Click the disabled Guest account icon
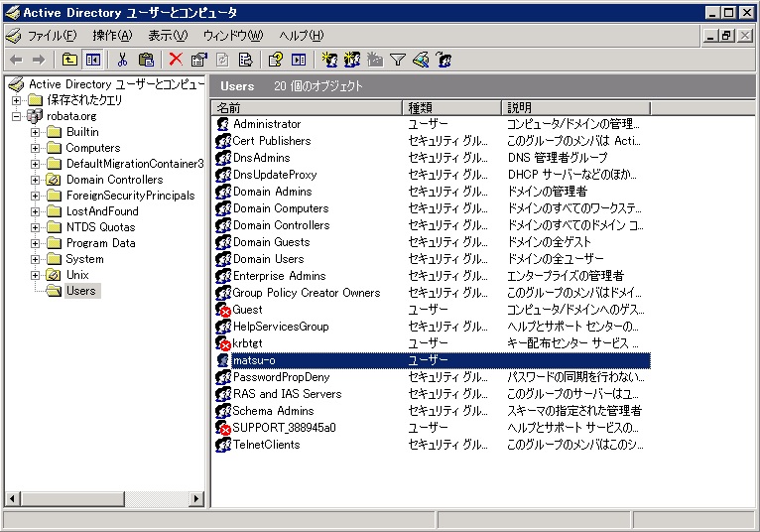760x532 pixels. 223,310
